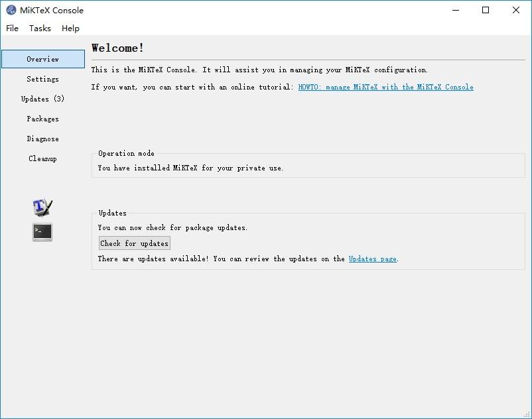
Task: Open the Packages page
Action: tap(43, 119)
